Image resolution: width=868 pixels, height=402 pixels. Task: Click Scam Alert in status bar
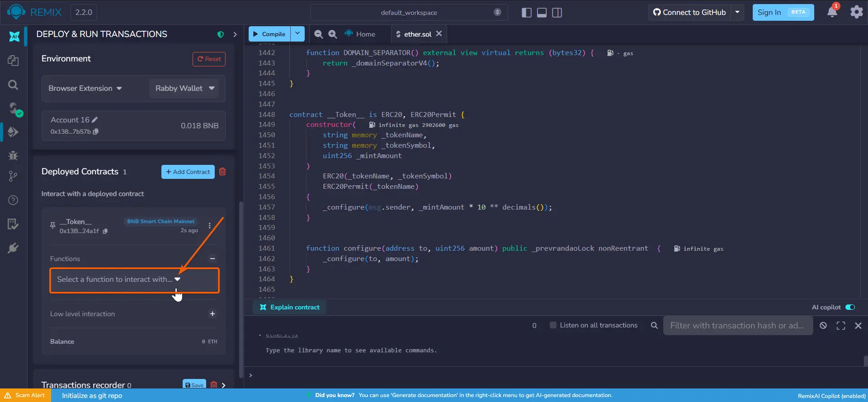coord(25,395)
